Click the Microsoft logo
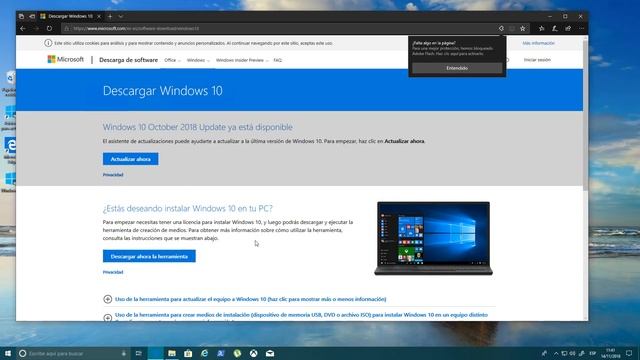Image resolution: width=640 pixels, height=360 pixels. coord(66,60)
